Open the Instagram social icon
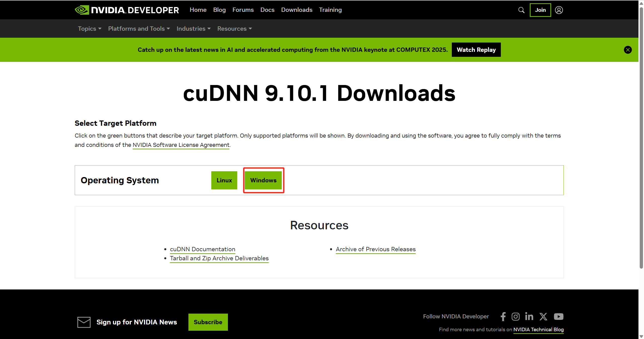The height and width of the screenshot is (339, 644). point(515,316)
